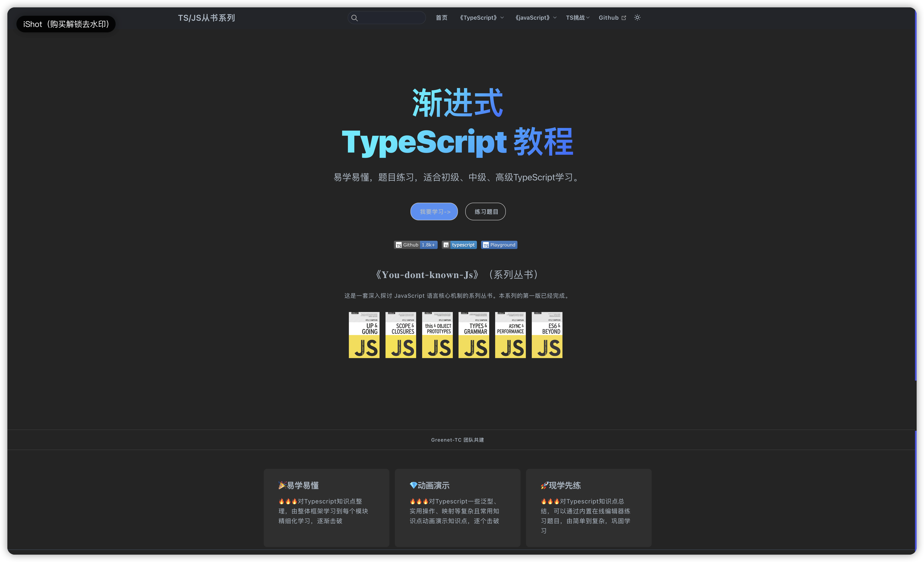Image resolution: width=924 pixels, height=562 pixels.
Task: Click the 我要学习-> button
Action: [x=434, y=211]
